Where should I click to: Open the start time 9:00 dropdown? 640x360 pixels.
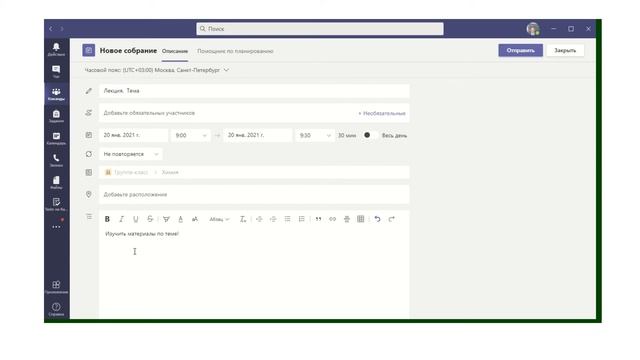191,135
